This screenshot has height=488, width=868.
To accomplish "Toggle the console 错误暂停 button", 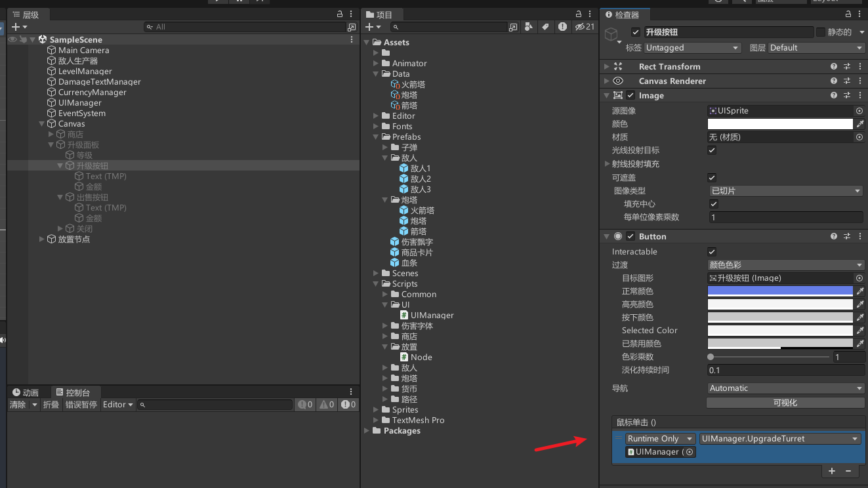I will pyautogui.click(x=81, y=405).
